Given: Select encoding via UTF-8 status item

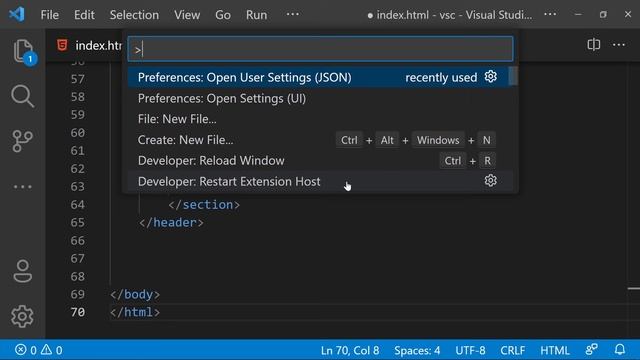Looking at the screenshot, I should pyautogui.click(x=470, y=350).
